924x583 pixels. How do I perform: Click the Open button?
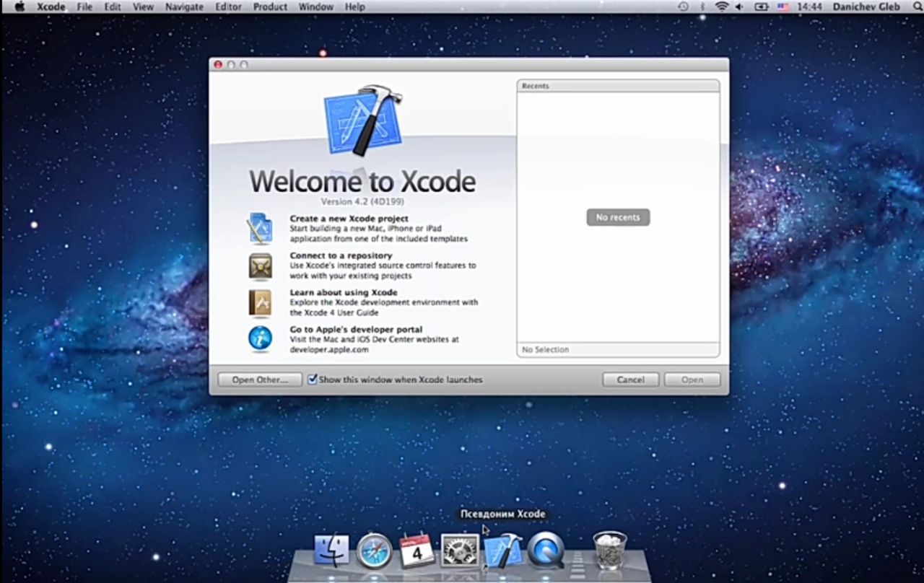point(692,380)
